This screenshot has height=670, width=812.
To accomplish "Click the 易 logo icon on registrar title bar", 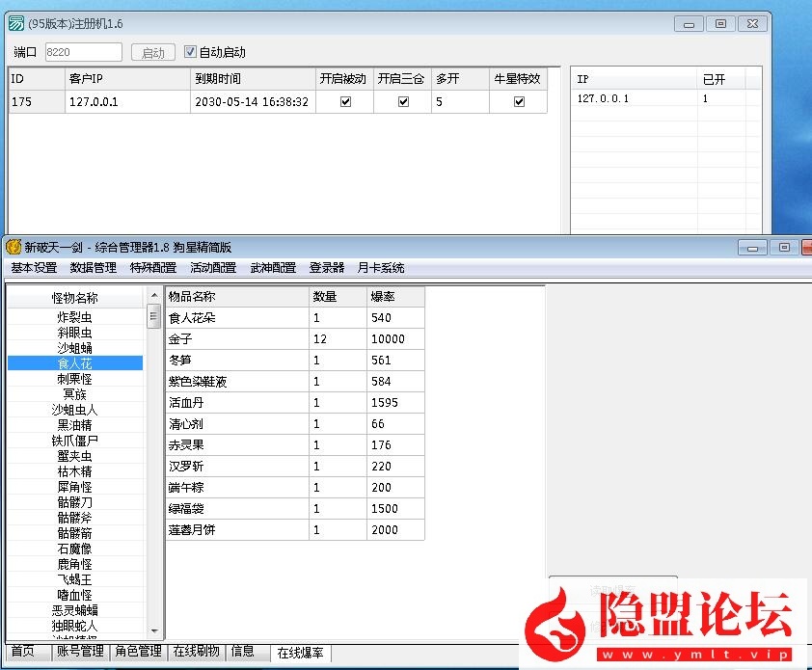I will click(x=14, y=22).
